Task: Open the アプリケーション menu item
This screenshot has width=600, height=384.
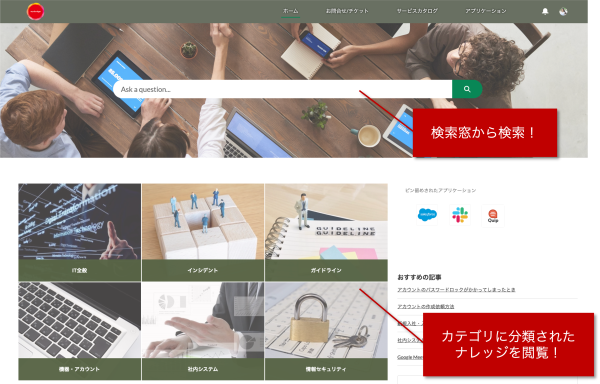Action: (x=486, y=11)
